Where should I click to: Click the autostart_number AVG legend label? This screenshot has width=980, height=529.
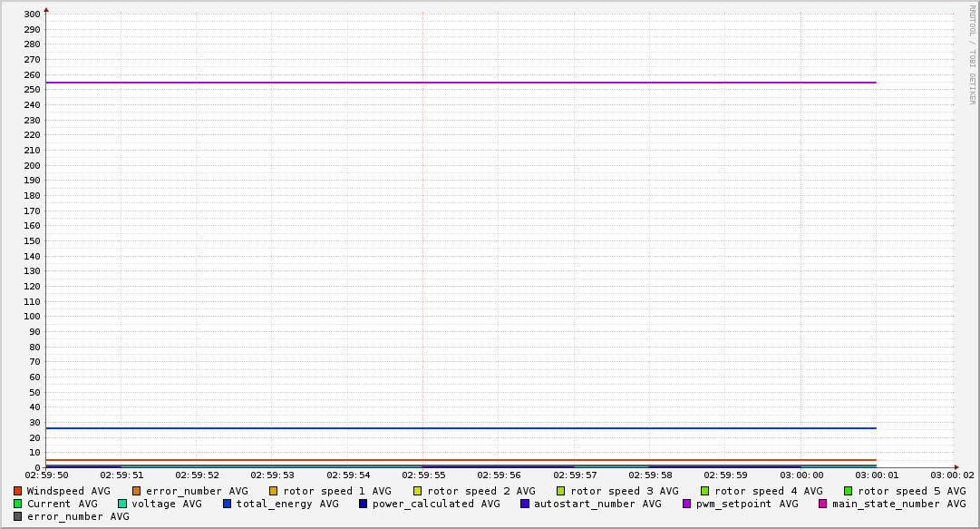click(x=597, y=504)
